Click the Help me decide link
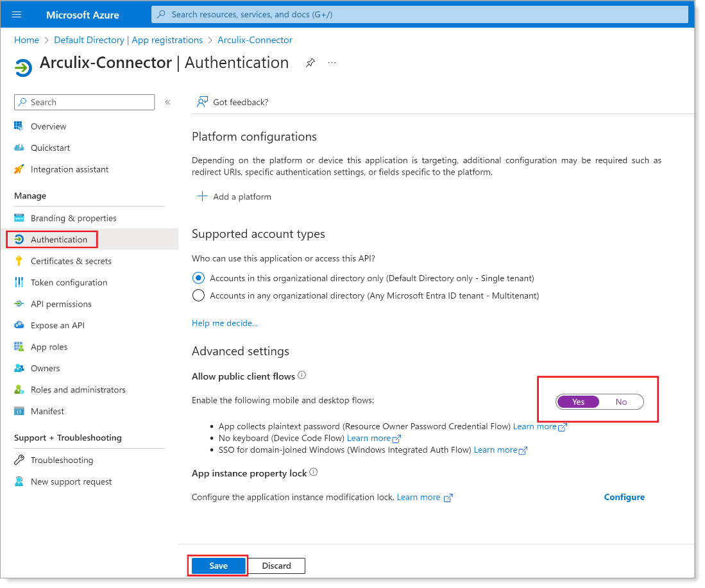Viewport: 705px width, 588px height. pyautogui.click(x=225, y=323)
